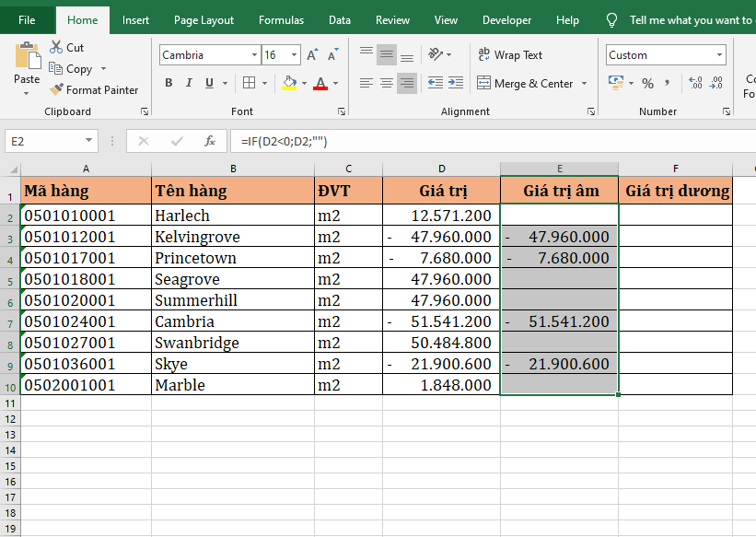Image resolution: width=756 pixels, height=537 pixels.
Task: Click the Increase Decimal icon
Action: pos(695,84)
